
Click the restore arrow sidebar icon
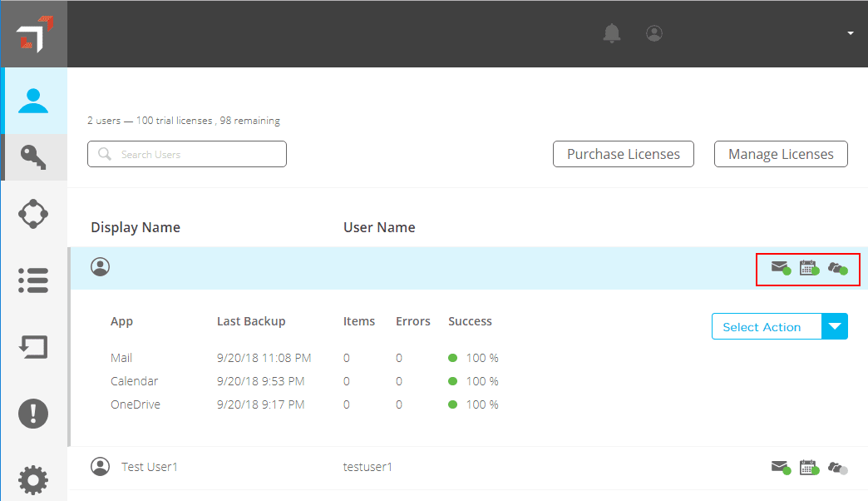point(33,346)
